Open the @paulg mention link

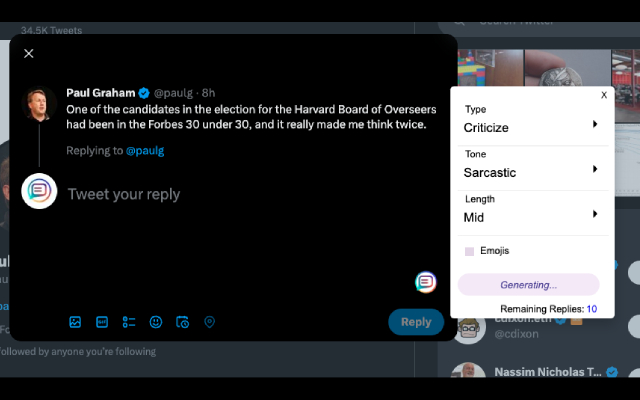[x=145, y=151]
